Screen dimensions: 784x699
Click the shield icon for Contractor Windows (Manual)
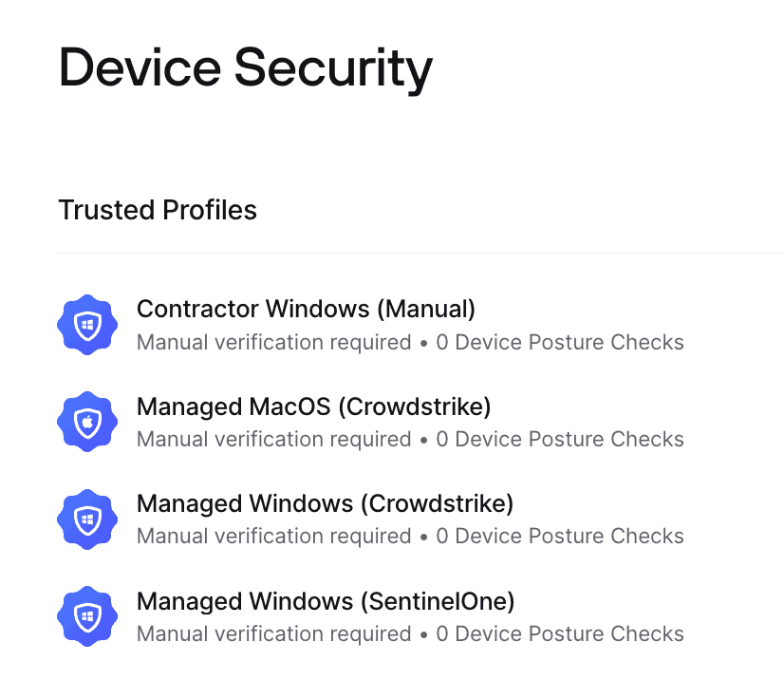[x=87, y=325]
